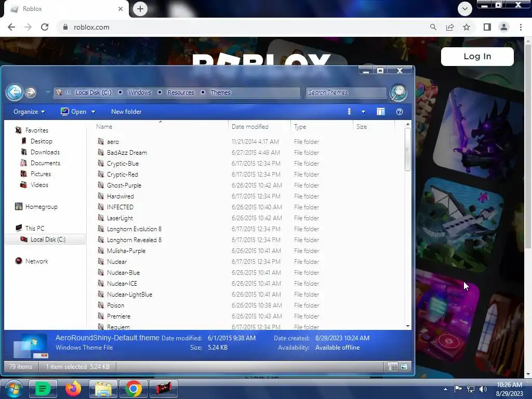Select the Cryptic-Red folder

(x=122, y=175)
